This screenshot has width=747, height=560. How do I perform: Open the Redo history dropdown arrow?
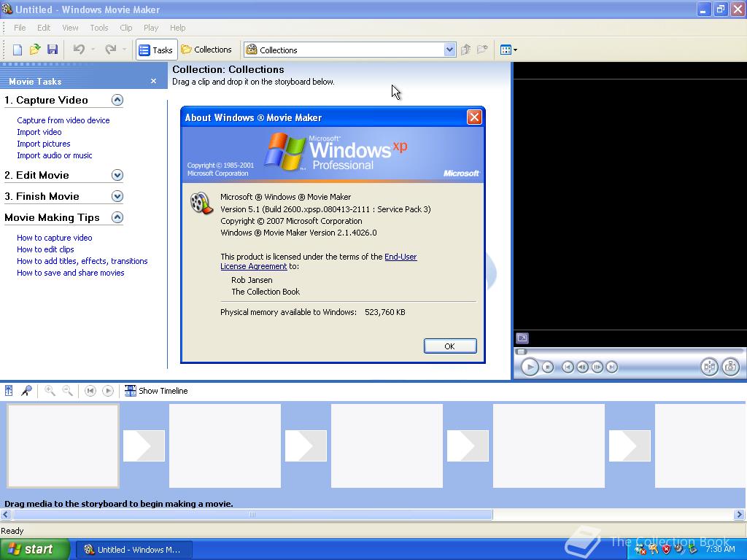tap(124, 50)
